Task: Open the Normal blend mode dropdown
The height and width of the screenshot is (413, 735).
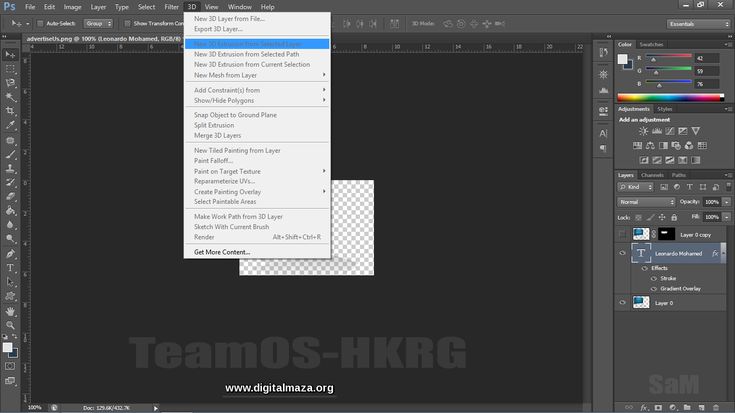Action: 646,202
